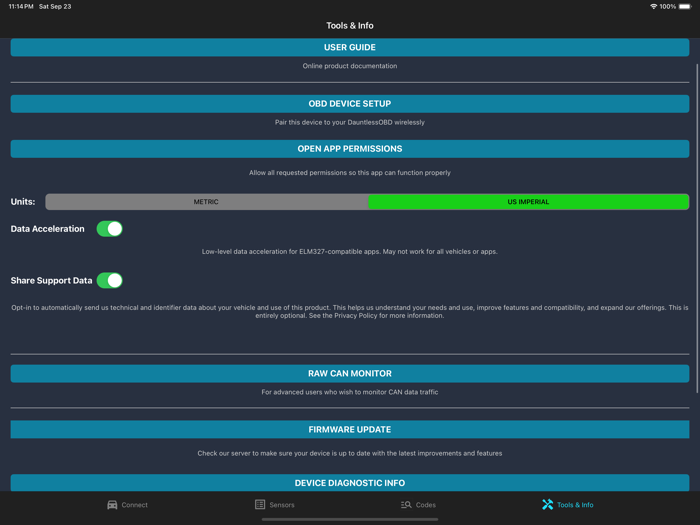Click the "Tools & Info" page title

(350, 25)
